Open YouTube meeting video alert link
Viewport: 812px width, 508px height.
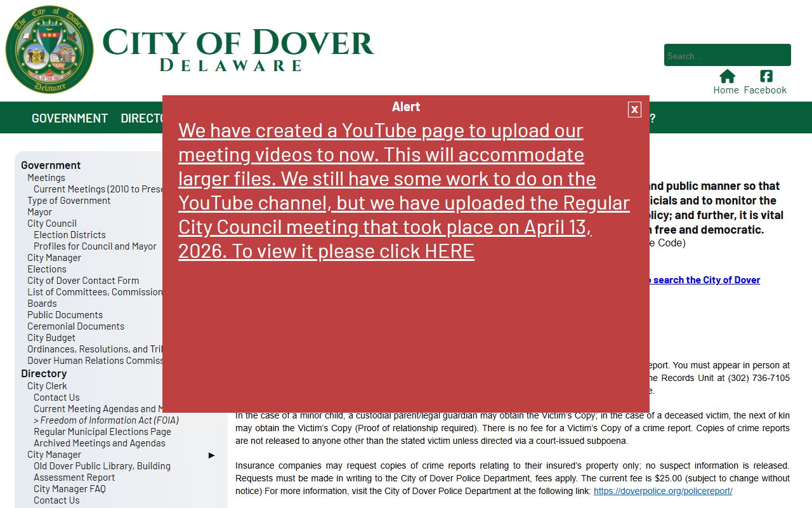coord(404,190)
